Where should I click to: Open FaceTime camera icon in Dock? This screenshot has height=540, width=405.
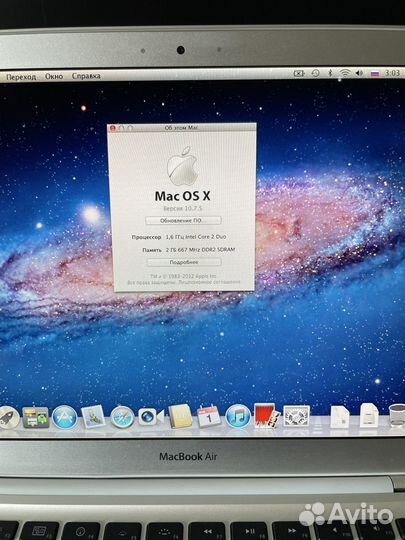[x=151, y=417]
